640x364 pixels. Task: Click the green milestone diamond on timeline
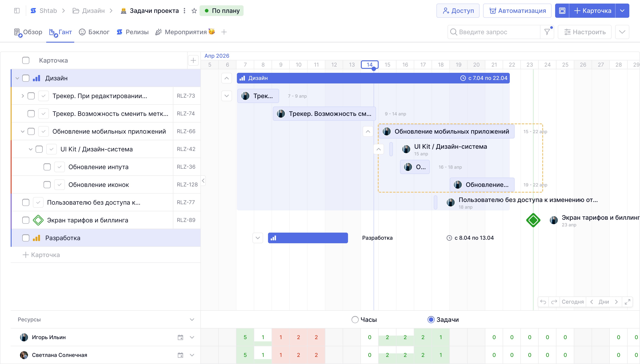pos(533,220)
